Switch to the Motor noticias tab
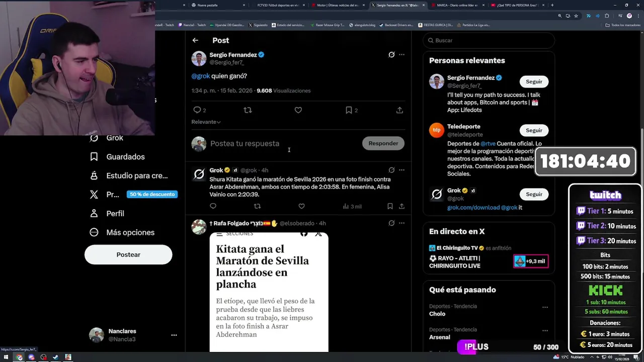644x362 pixels. click(x=338, y=5)
